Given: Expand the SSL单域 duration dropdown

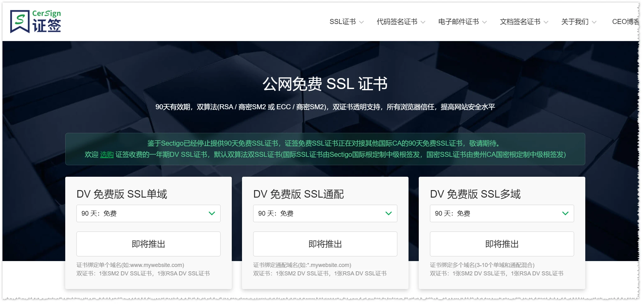Looking at the screenshot, I should 148,213.
